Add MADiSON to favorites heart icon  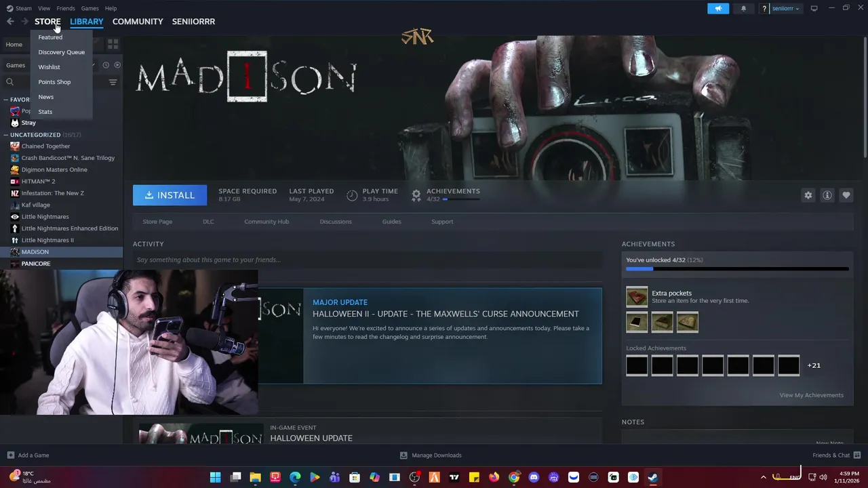point(846,195)
